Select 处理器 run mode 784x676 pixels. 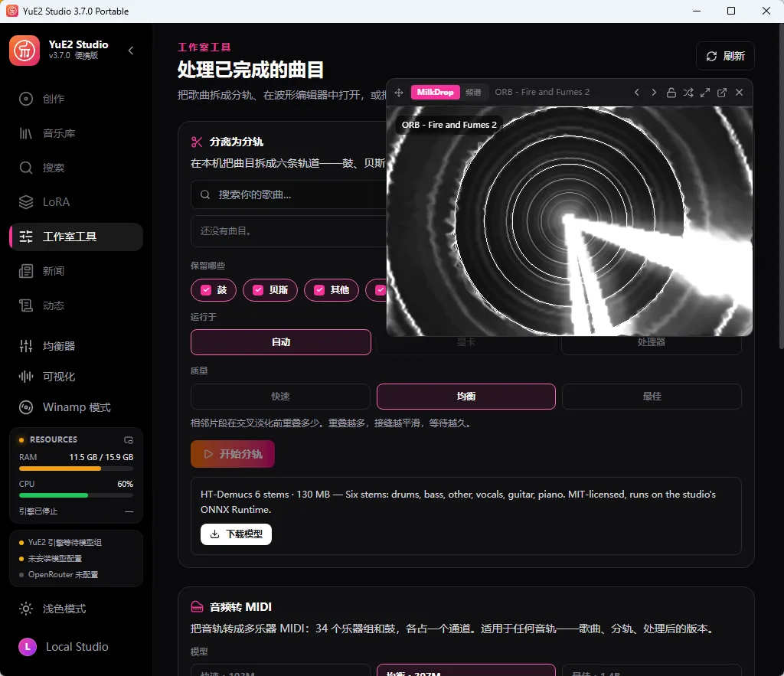pos(652,342)
